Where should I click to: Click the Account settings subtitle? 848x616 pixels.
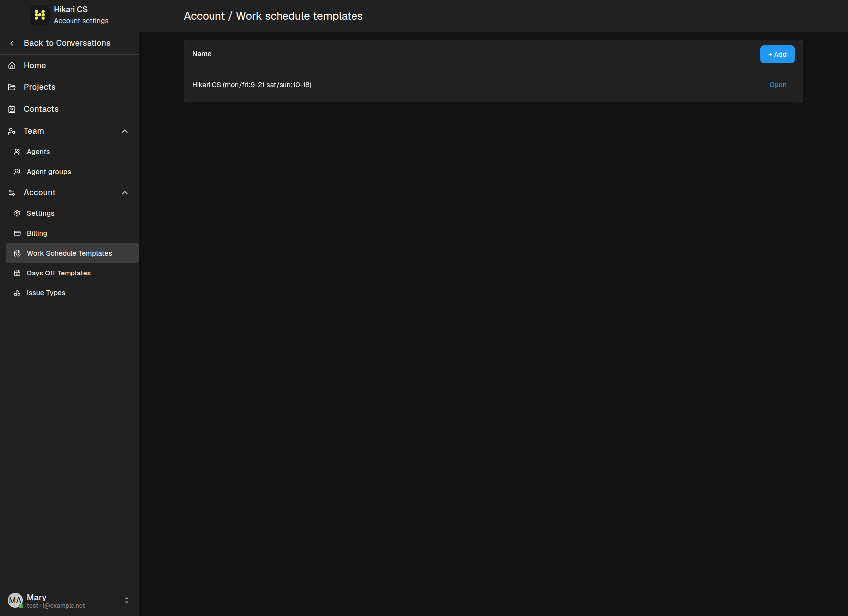pos(81,21)
